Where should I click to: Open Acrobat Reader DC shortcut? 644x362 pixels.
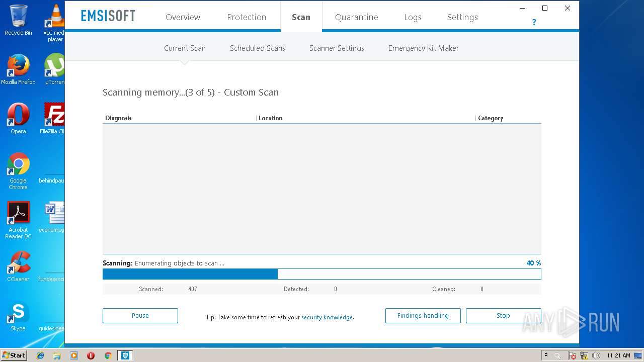coord(18,220)
